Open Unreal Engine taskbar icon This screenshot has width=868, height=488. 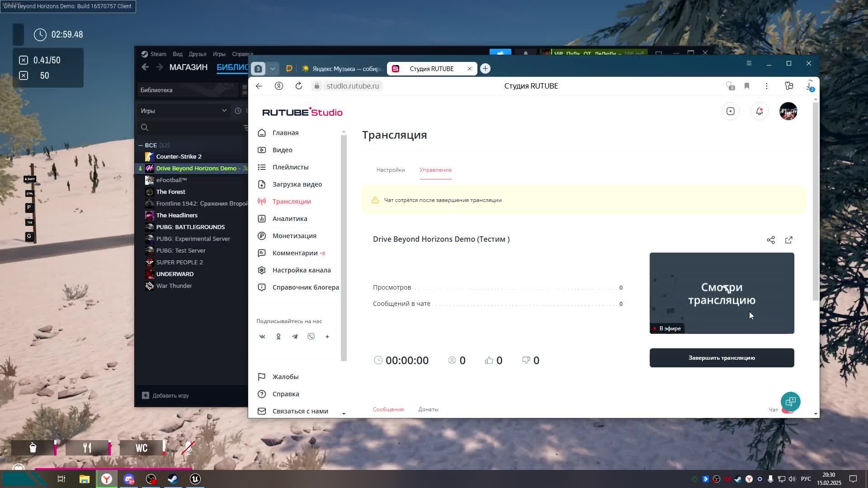195,479
